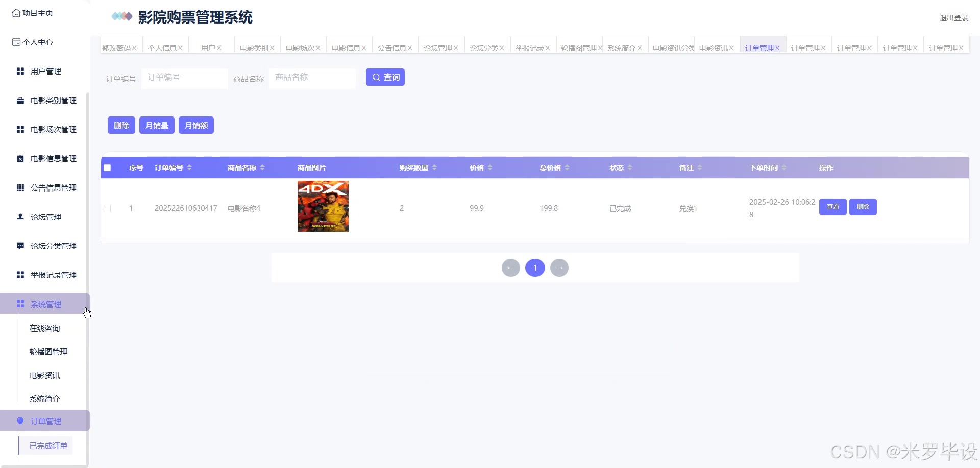Image resolution: width=980 pixels, height=468 pixels.
Task: Click the 论坛管理 person icon
Action: point(20,217)
